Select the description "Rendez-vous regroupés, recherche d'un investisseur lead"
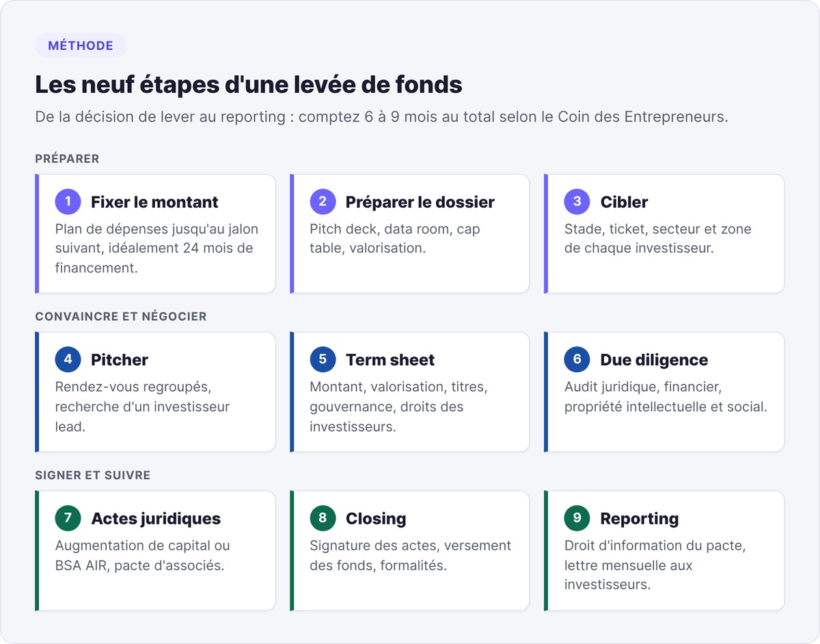Image resolution: width=820 pixels, height=644 pixels. [143, 407]
